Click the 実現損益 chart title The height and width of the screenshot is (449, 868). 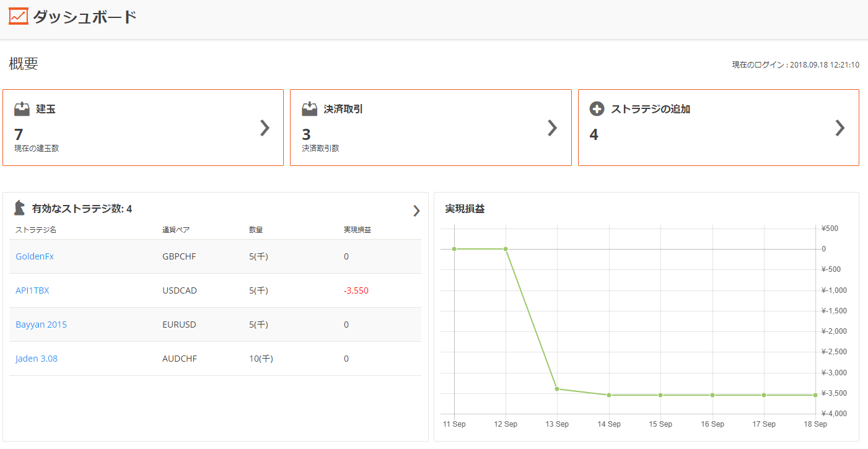coord(465,209)
